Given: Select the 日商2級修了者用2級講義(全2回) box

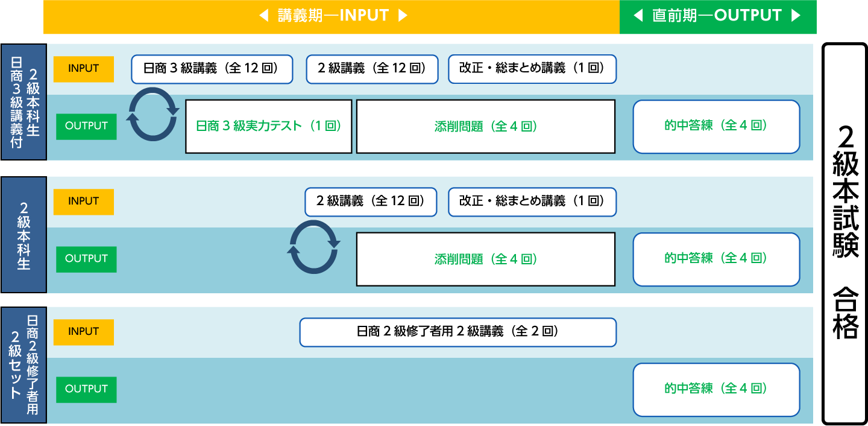Looking at the screenshot, I should [x=458, y=332].
